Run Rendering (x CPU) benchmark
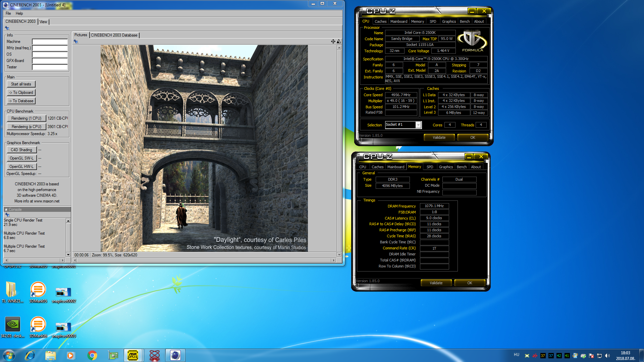Image resolution: width=644 pixels, height=362 pixels. click(x=26, y=127)
